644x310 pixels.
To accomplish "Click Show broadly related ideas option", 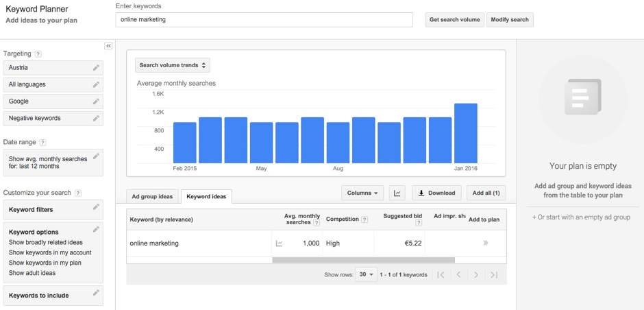I will pyautogui.click(x=46, y=243).
